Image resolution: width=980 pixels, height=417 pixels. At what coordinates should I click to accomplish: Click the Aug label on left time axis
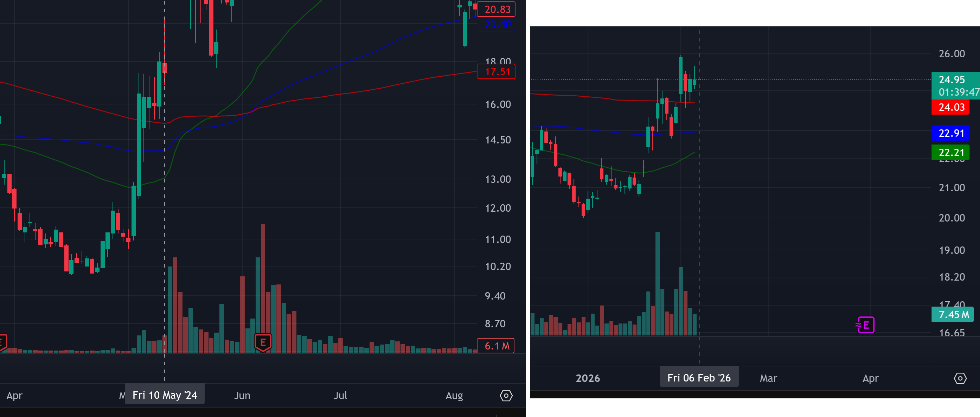(x=454, y=396)
